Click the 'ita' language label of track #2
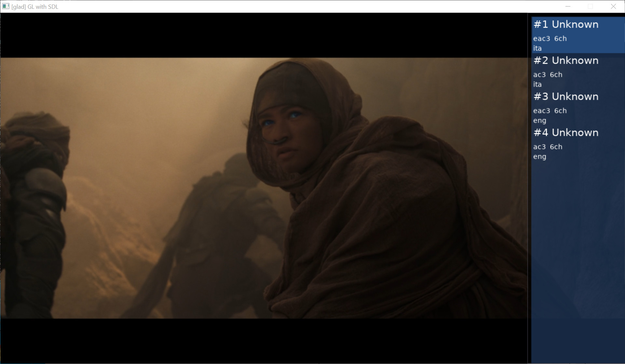 pos(537,84)
